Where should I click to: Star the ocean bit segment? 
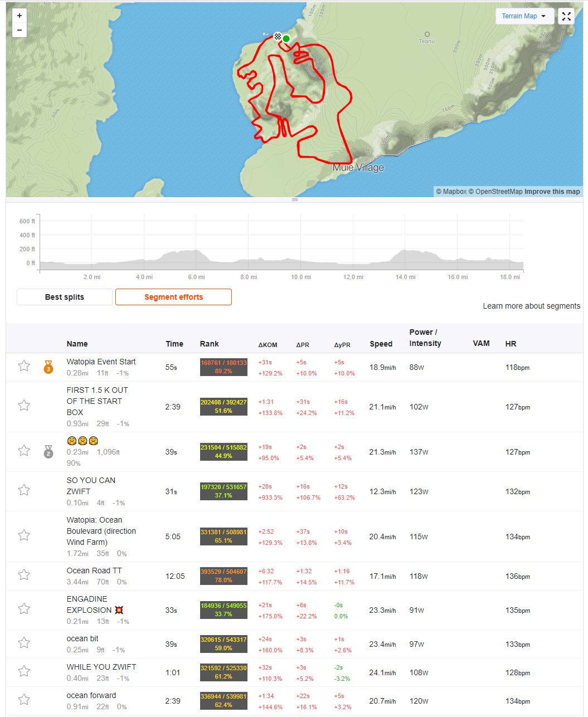point(24,643)
